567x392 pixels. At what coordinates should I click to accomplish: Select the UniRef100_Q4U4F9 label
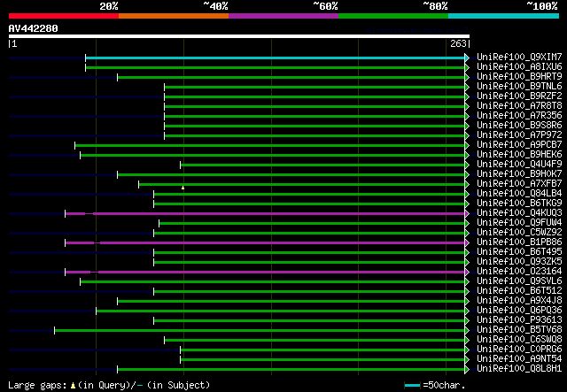(519, 165)
